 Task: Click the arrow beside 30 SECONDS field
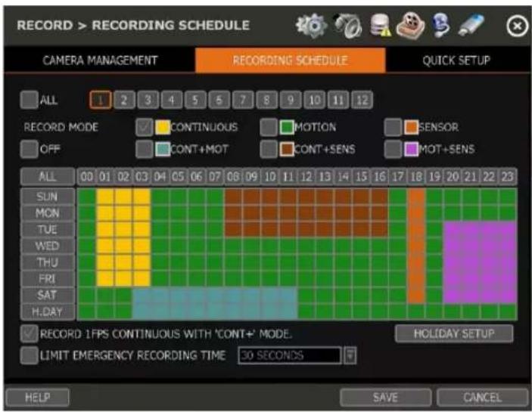click(x=350, y=356)
